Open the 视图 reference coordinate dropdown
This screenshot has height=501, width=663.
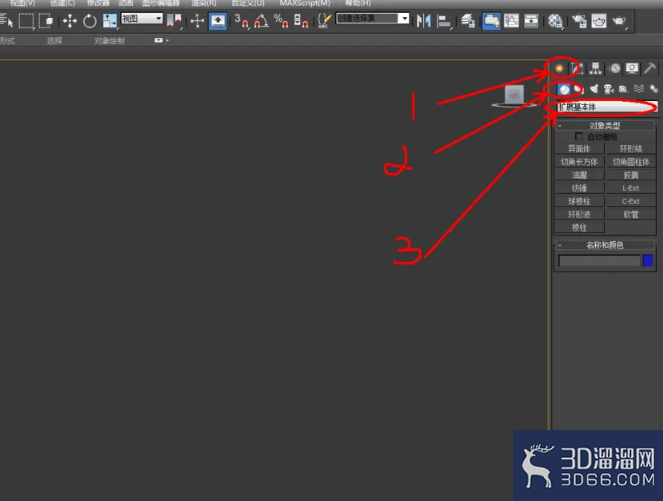click(x=142, y=19)
